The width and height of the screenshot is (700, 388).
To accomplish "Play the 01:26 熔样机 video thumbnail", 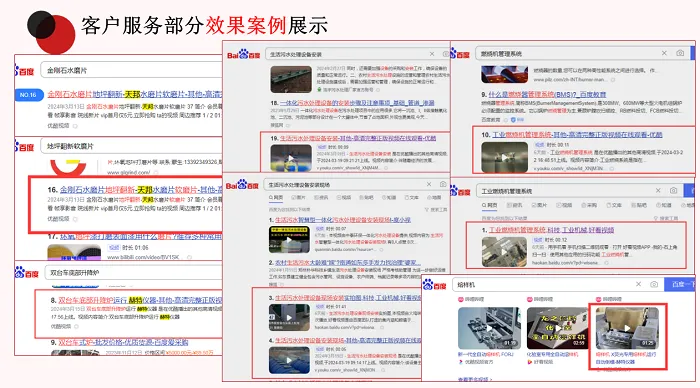I will tap(627, 328).
